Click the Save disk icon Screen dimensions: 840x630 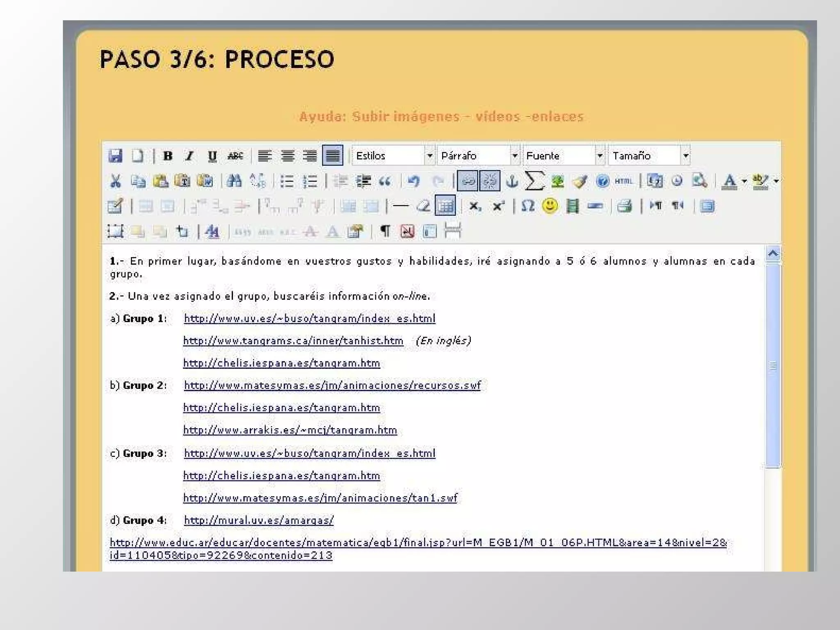coord(115,156)
